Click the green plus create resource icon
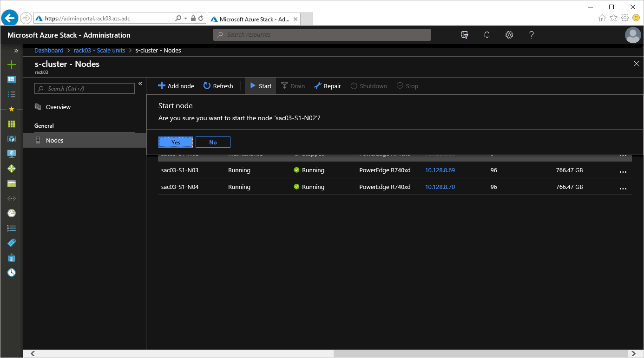 [12, 65]
